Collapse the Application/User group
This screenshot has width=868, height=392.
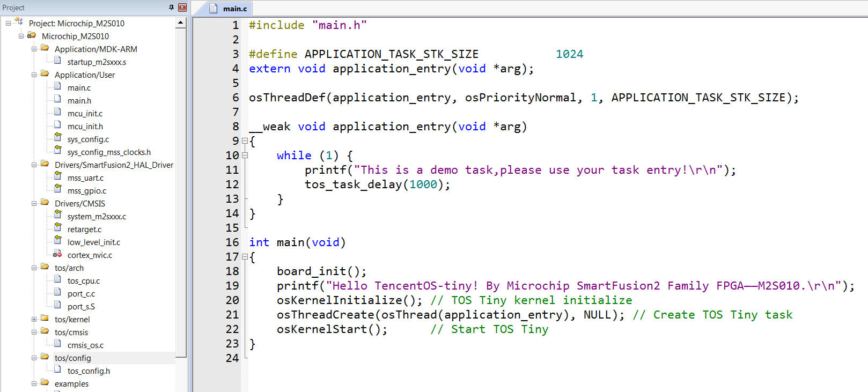[34, 75]
